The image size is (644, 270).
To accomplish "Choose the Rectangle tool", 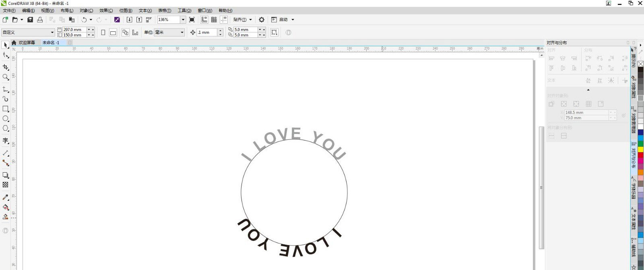I will click(6, 109).
